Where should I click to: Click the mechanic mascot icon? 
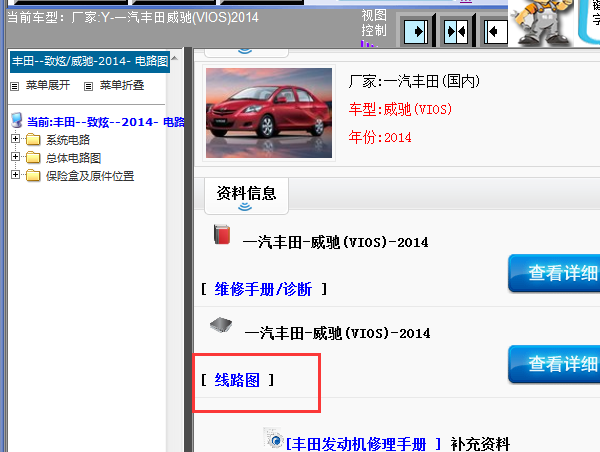(x=542, y=22)
